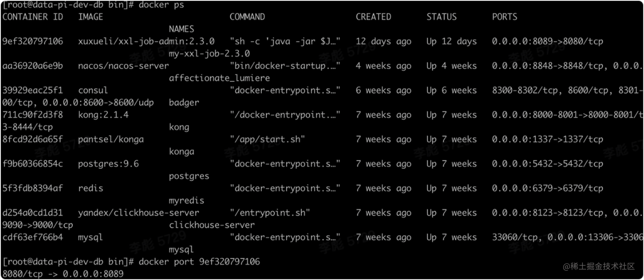Click the docker port 9ef320797106 command
This screenshot has width=644, height=280.
199,262
